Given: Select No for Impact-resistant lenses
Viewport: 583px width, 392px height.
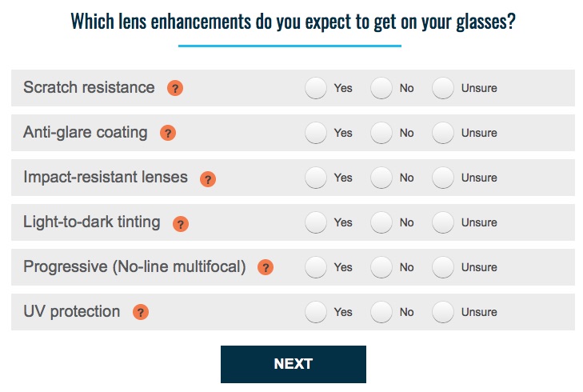Looking at the screenshot, I should pos(381,178).
